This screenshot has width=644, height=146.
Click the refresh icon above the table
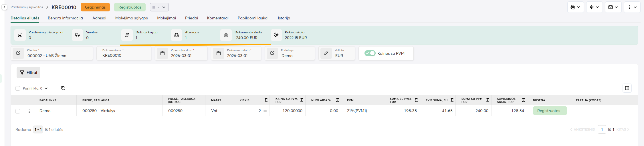coord(63,88)
